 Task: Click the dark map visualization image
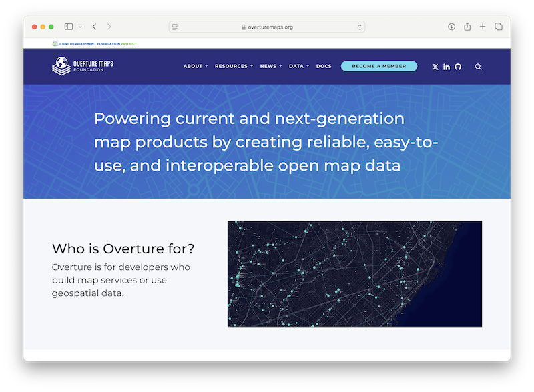[354, 274]
